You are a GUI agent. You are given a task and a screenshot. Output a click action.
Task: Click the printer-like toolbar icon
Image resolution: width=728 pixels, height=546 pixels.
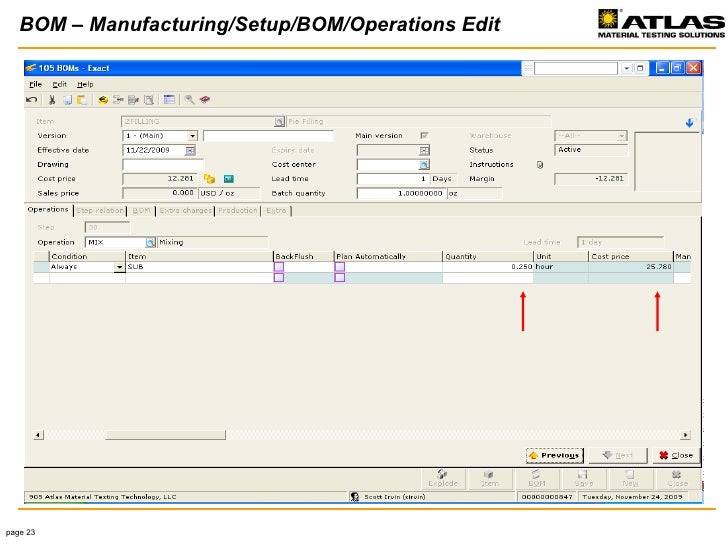click(x=134, y=100)
